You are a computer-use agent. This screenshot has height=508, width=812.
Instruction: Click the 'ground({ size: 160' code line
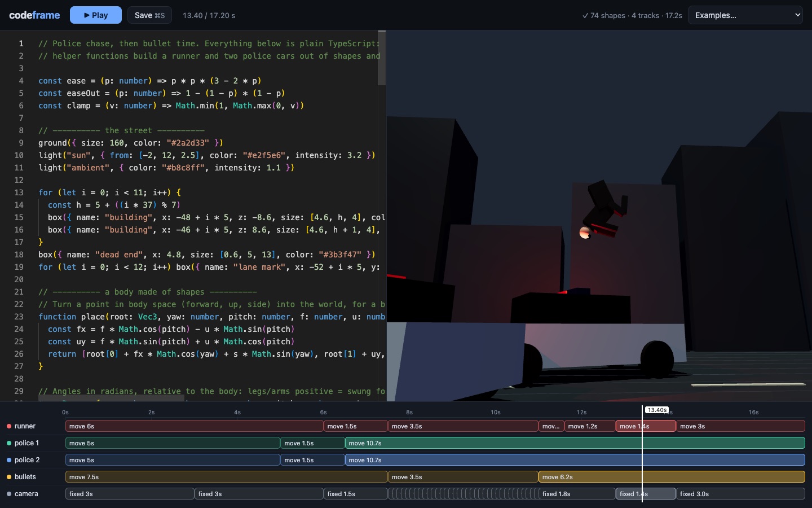click(131, 143)
